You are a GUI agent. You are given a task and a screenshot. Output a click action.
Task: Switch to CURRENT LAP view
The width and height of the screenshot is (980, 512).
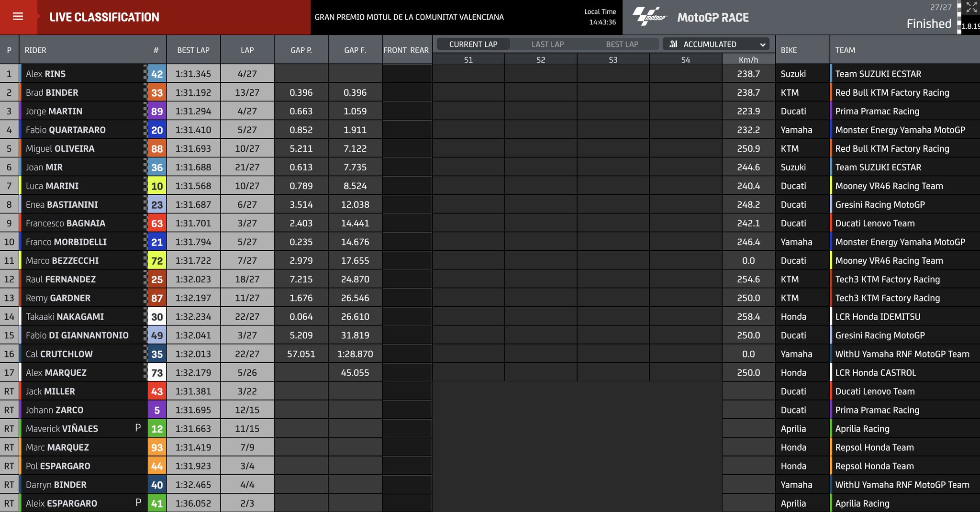(473, 44)
